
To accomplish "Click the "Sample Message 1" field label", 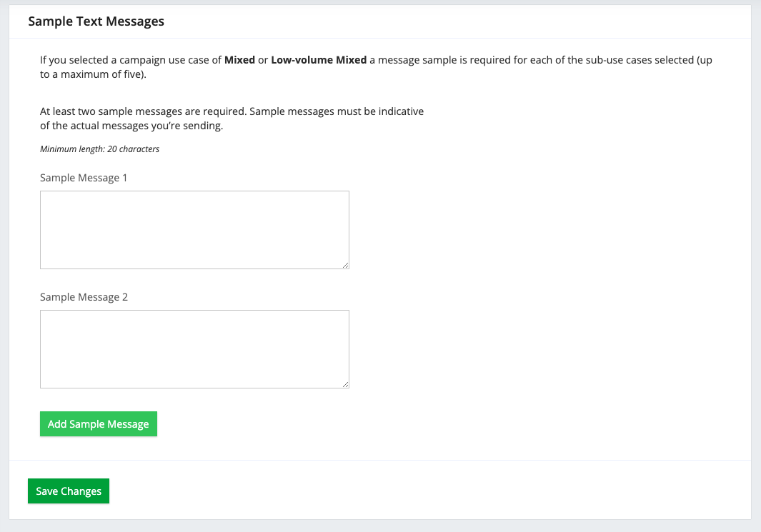I will [x=84, y=178].
